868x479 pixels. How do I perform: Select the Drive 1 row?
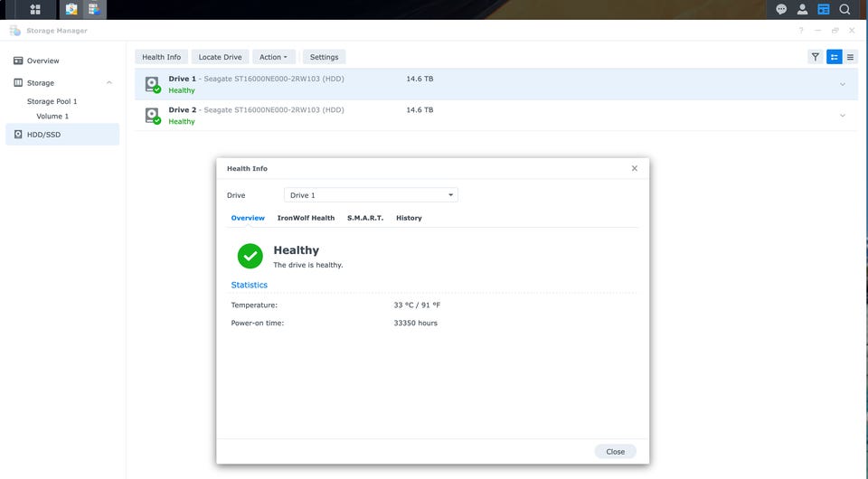point(496,84)
